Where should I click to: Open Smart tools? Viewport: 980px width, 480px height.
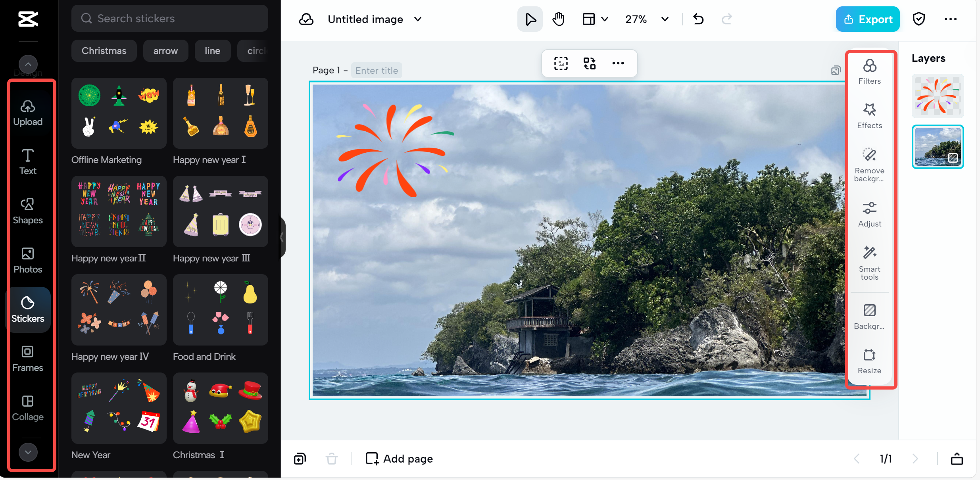pyautogui.click(x=869, y=262)
